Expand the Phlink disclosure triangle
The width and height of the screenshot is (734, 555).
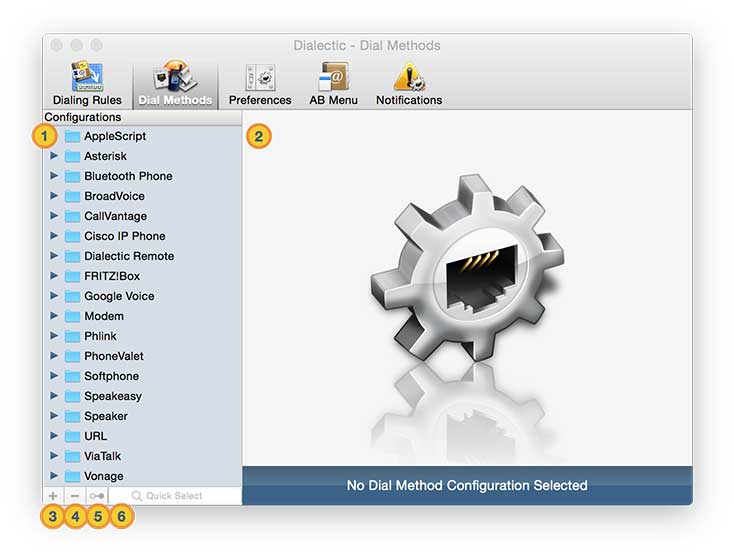tap(54, 336)
